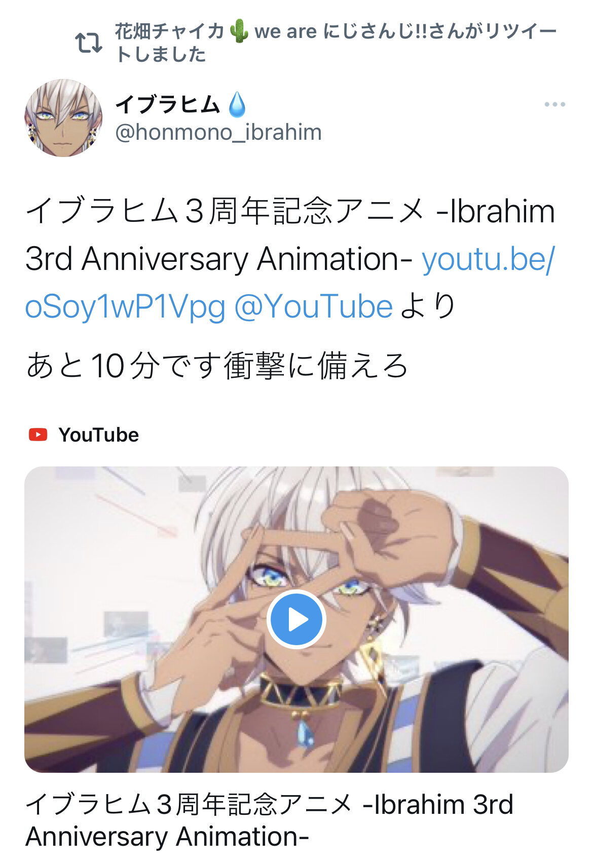Click the red YouTube logo icon
This screenshot has height=868, width=593.
pos(38,435)
